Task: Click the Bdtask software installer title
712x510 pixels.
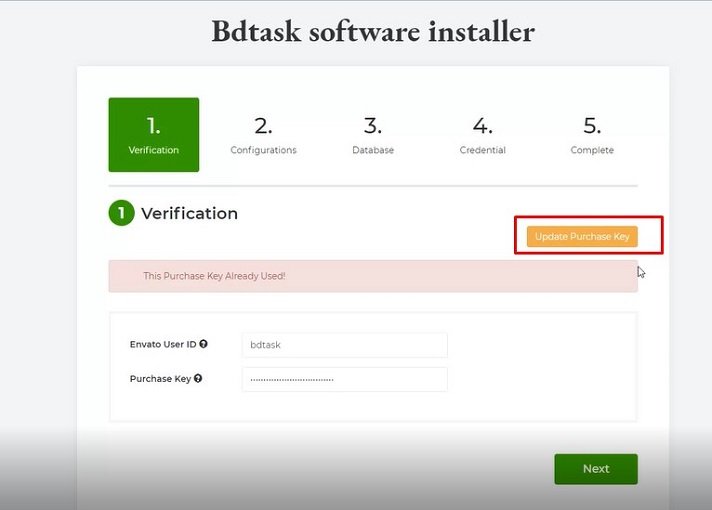Action: click(372, 31)
